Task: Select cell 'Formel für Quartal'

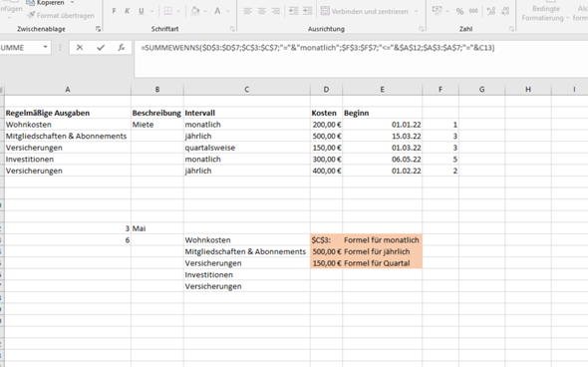Action: click(x=382, y=263)
